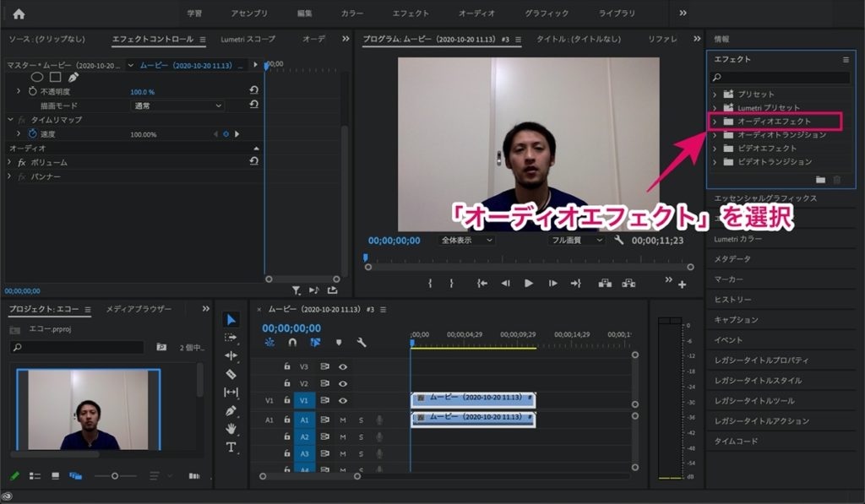This screenshot has width=865, height=504.
Task: Switch to the メディアブラウザー tab
Action: click(x=139, y=309)
